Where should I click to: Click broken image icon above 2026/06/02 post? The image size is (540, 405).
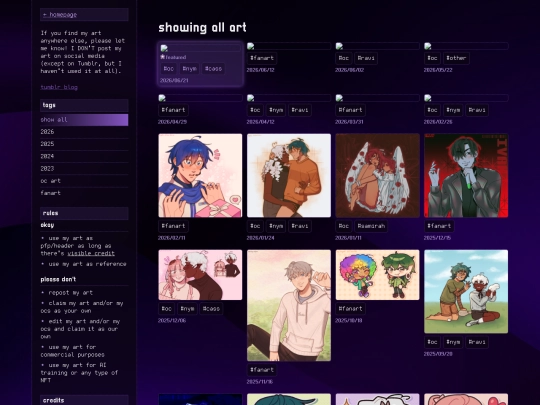(339, 46)
